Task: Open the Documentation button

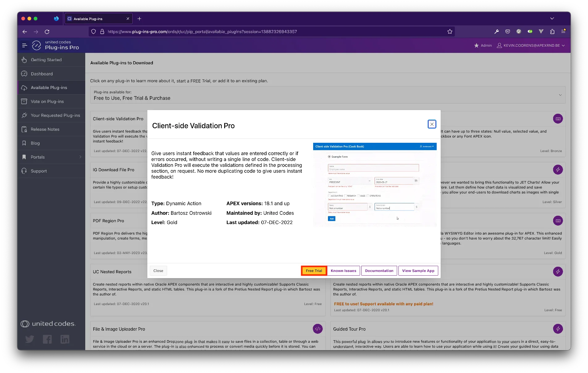Action: [x=379, y=271]
